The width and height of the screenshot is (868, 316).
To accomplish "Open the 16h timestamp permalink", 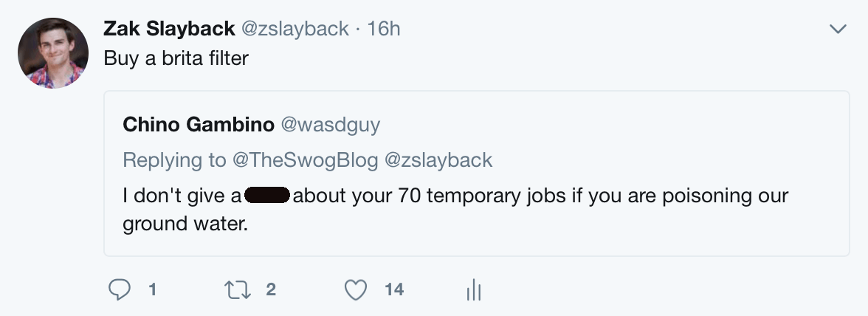I will (x=383, y=29).
